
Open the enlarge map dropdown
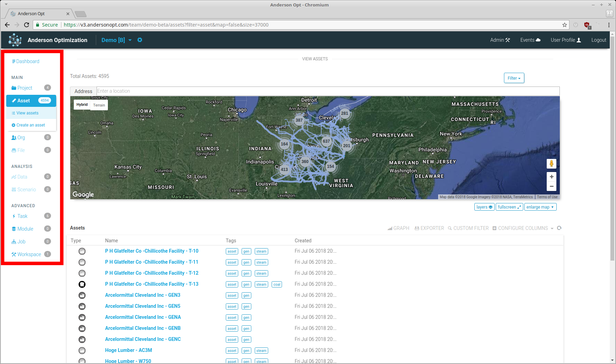point(540,207)
